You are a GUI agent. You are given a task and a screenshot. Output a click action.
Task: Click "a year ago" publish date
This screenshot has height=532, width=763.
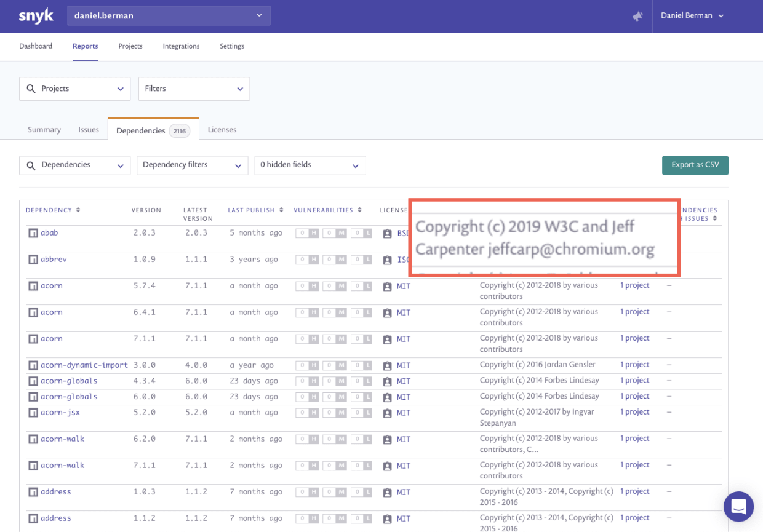click(252, 365)
